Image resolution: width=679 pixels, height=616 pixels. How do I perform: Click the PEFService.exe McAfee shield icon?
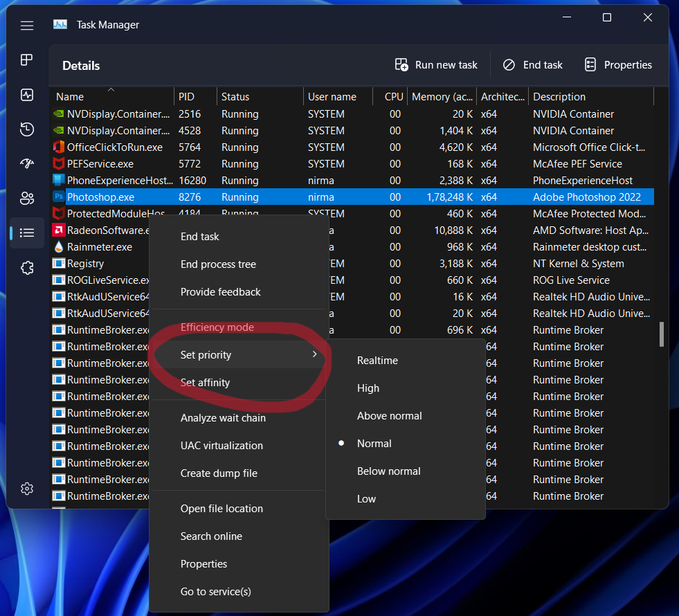click(58, 163)
